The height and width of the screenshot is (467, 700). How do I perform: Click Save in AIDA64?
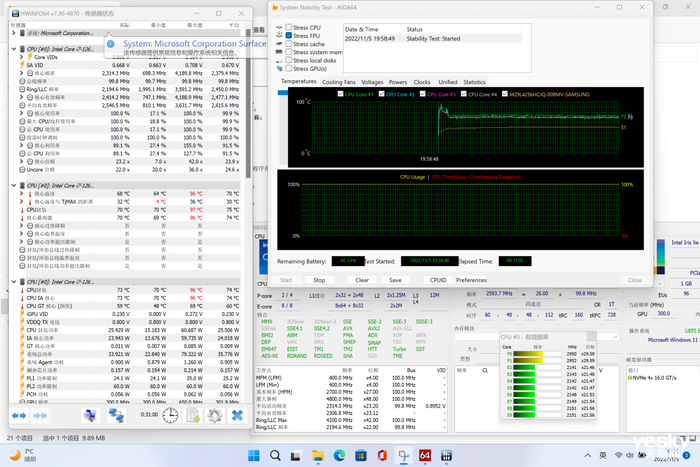pos(395,280)
